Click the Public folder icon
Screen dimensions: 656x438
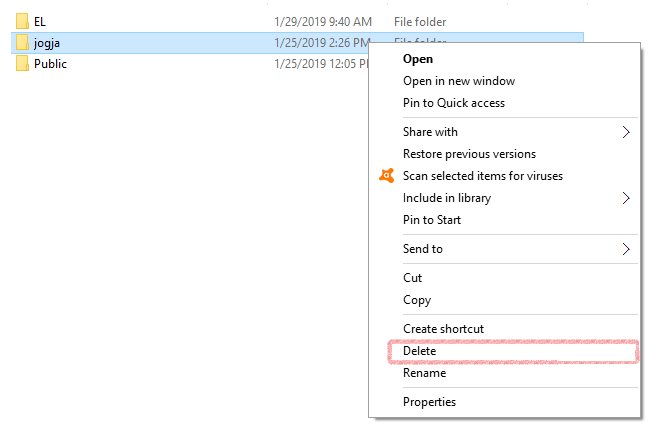(22, 64)
